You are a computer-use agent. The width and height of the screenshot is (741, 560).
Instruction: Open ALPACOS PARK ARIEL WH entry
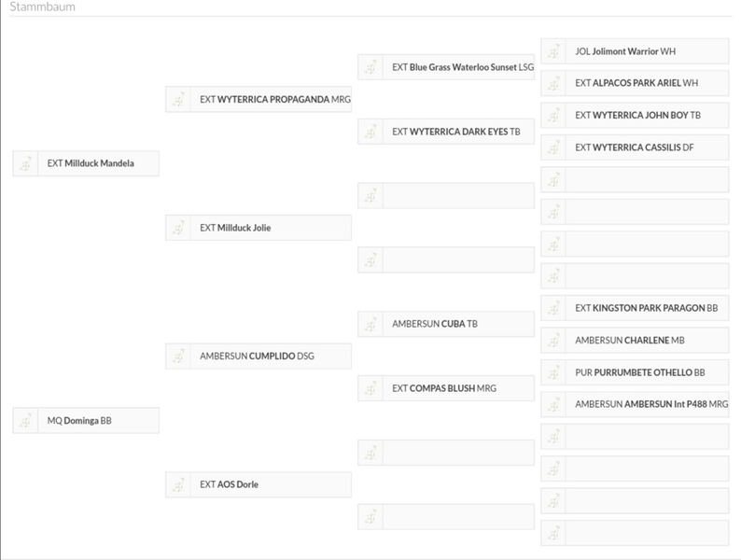coord(636,83)
